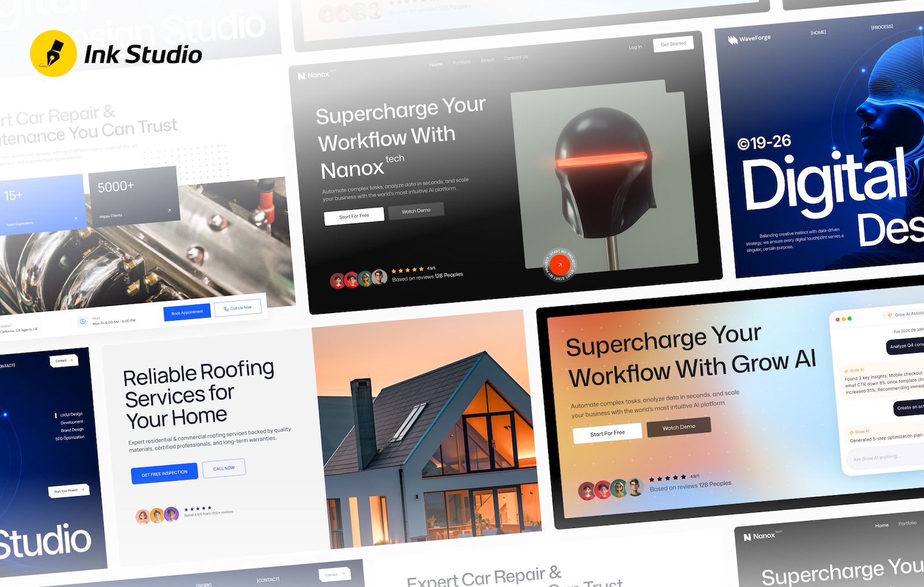Screen dimensions: 924x587
Task: Click the sparkle icon beside Grow AI Assistant
Action: point(890,315)
